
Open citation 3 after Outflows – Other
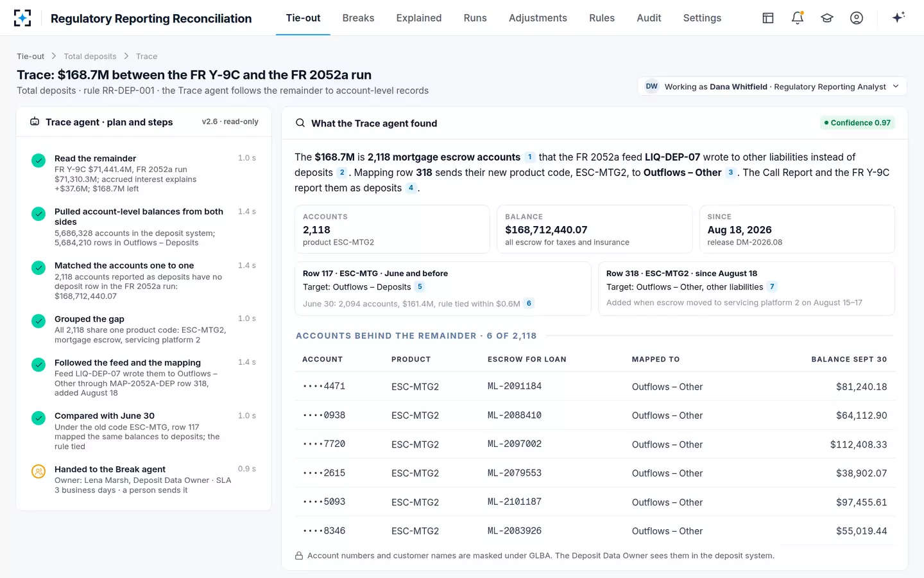pyautogui.click(x=730, y=172)
